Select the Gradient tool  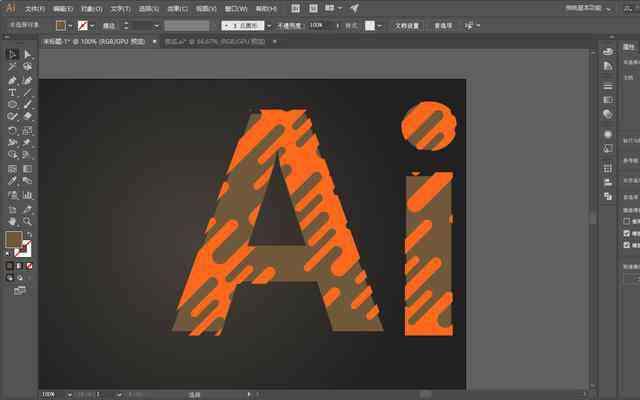[27, 169]
